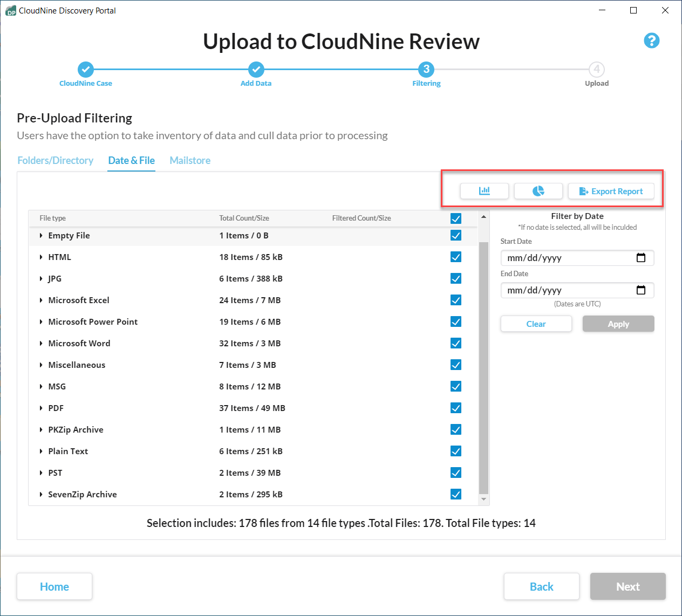Uncheck the PST checkbox
This screenshot has height=616, width=682.
pos(456,473)
